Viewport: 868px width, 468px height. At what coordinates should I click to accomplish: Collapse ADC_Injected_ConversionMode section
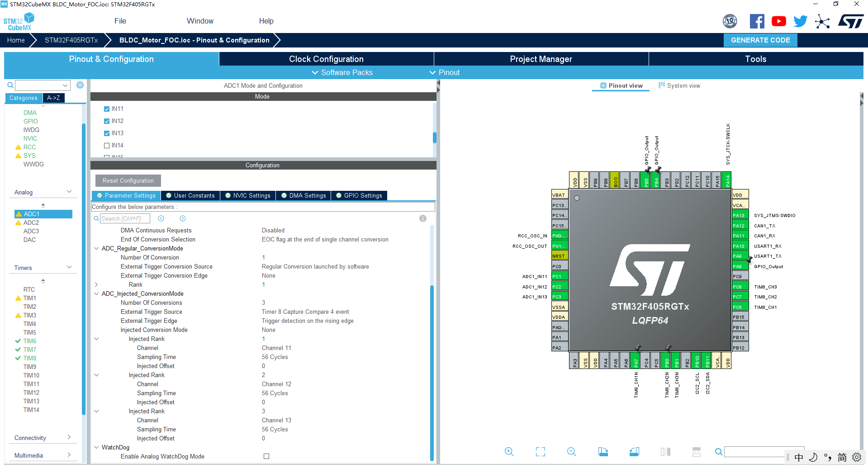96,293
